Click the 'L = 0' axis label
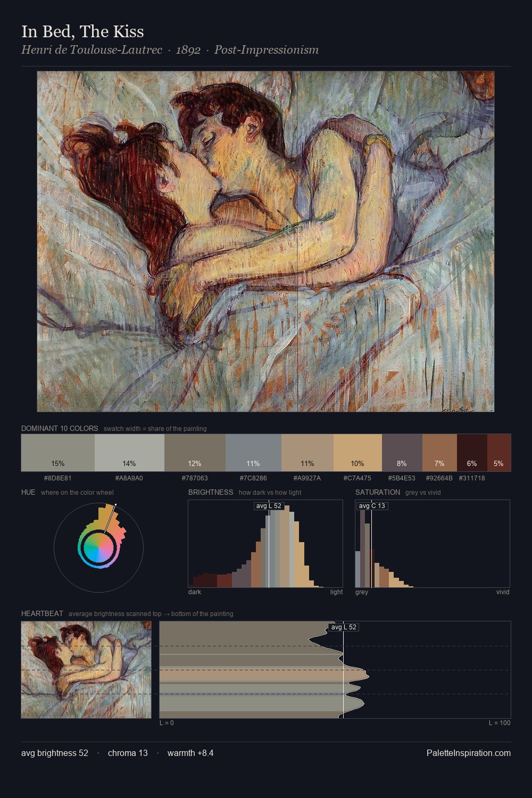The width and height of the screenshot is (532, 798). pos(167,723)
